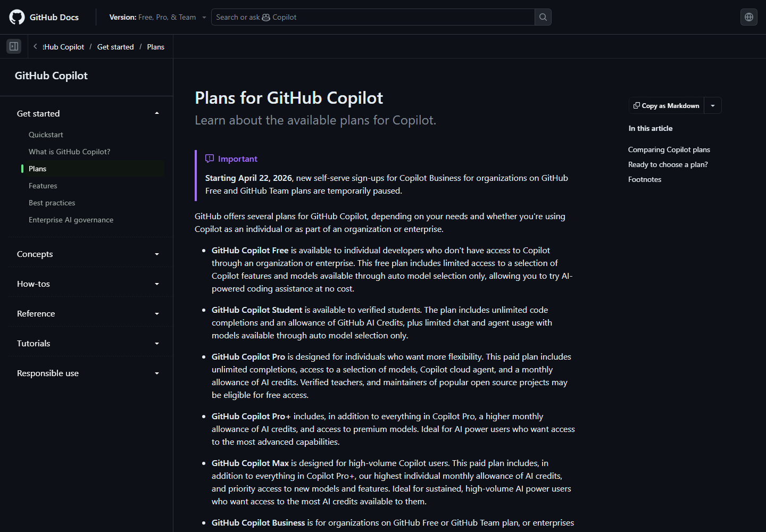The width and height of the screenshot is (766, 532).
Task: Go to GitHub Copilot breadcrumb
Action: 63,47
